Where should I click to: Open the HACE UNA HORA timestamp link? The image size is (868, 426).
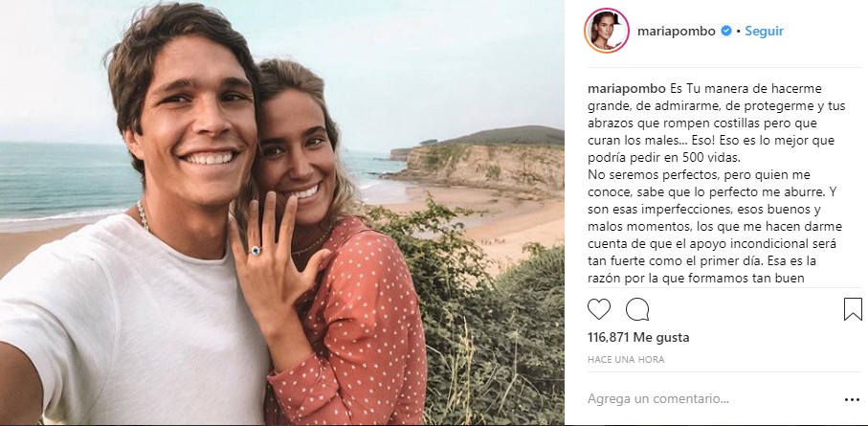click(626, 360)
